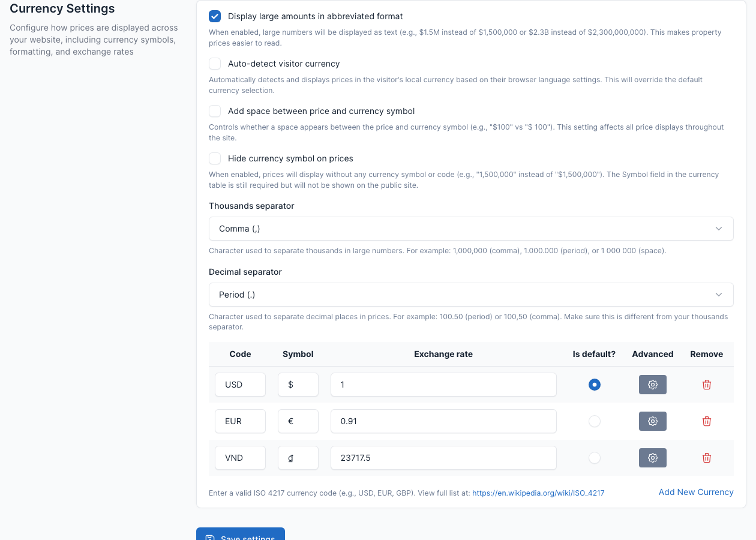Image resolution: width=756 pixels, height=540 pixels.
Task: Remove the VND currency with trash icon
Action: coord(706,458)
